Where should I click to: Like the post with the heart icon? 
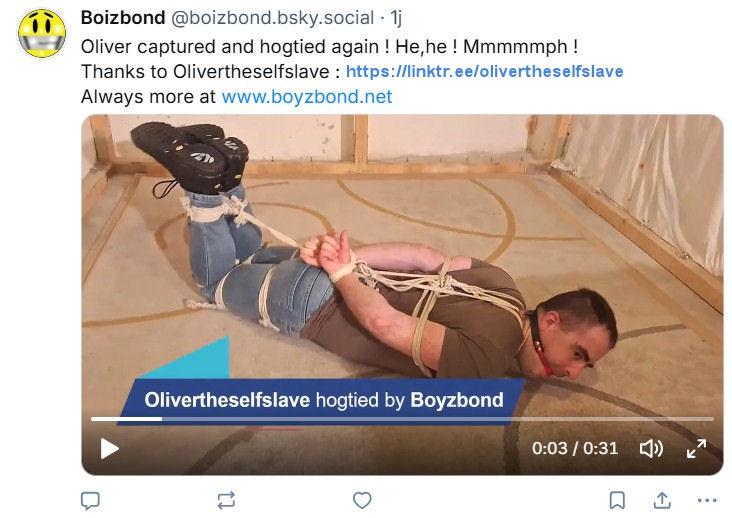[362, 500]
